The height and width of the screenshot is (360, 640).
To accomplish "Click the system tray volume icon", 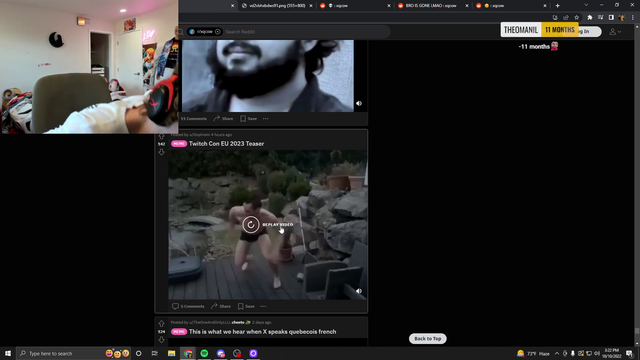I will (597, 353).
